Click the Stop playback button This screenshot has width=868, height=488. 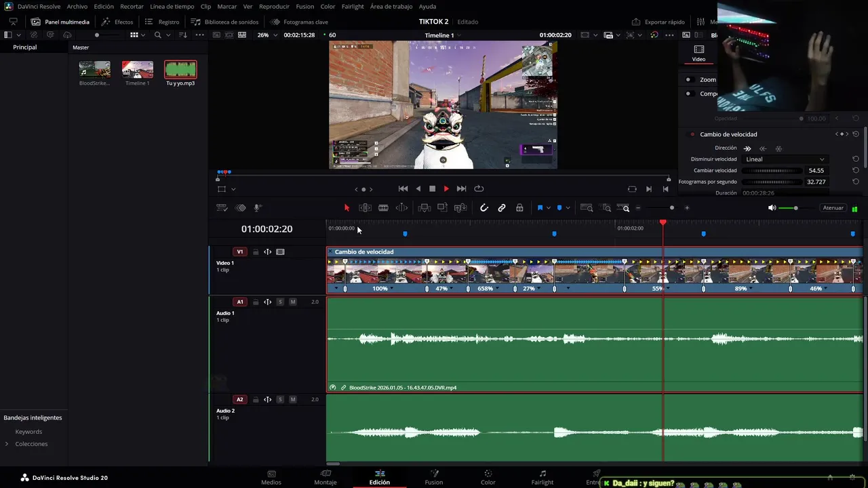click(x=432, y=189)
